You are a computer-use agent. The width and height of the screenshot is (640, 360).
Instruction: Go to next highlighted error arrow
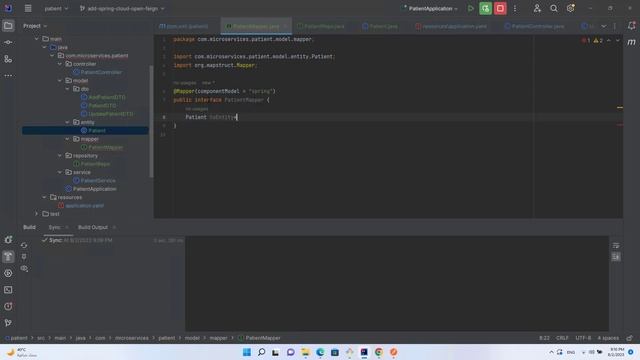click(x=617, y=40)
